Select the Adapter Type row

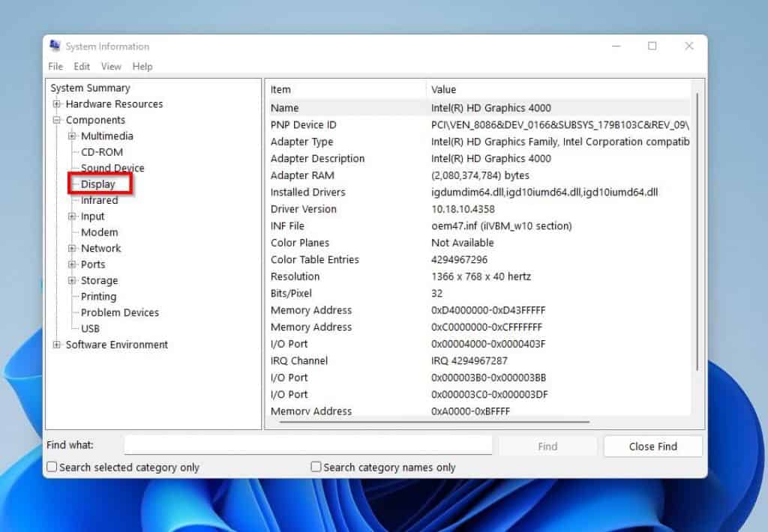pos(479,142)
